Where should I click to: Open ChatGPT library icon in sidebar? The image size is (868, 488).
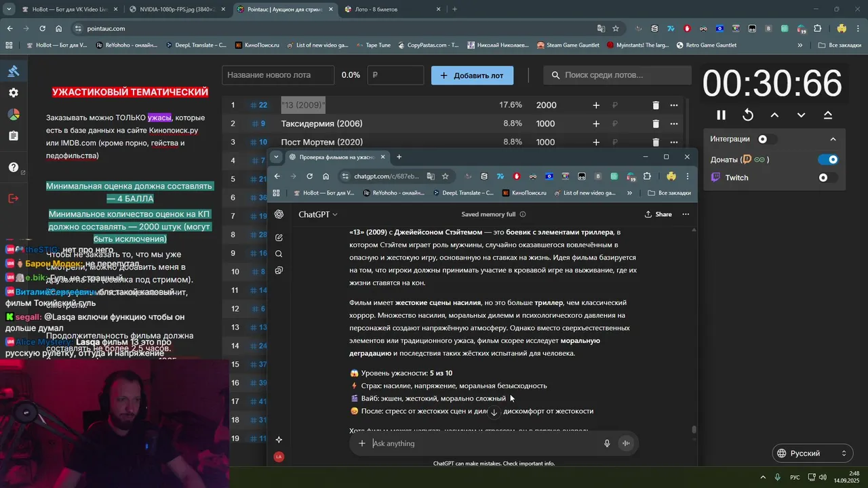279,270
